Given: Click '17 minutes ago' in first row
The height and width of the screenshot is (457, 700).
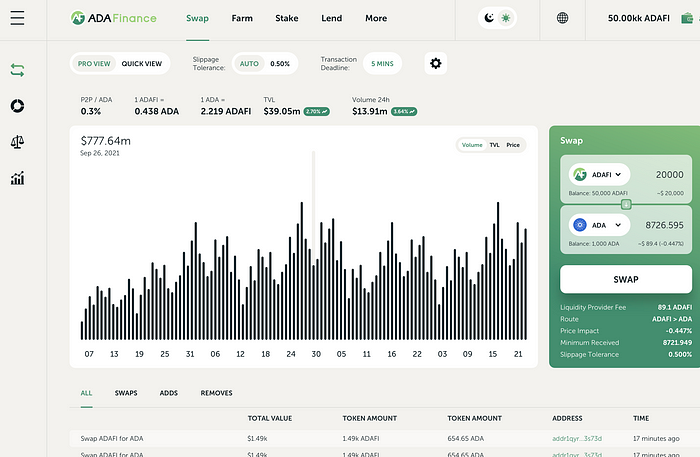Looking at the screenshot, I should 656,439.
